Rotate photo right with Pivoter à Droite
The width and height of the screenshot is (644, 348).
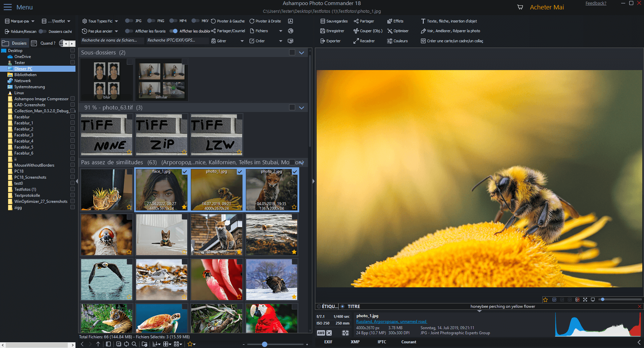point(265,21)
